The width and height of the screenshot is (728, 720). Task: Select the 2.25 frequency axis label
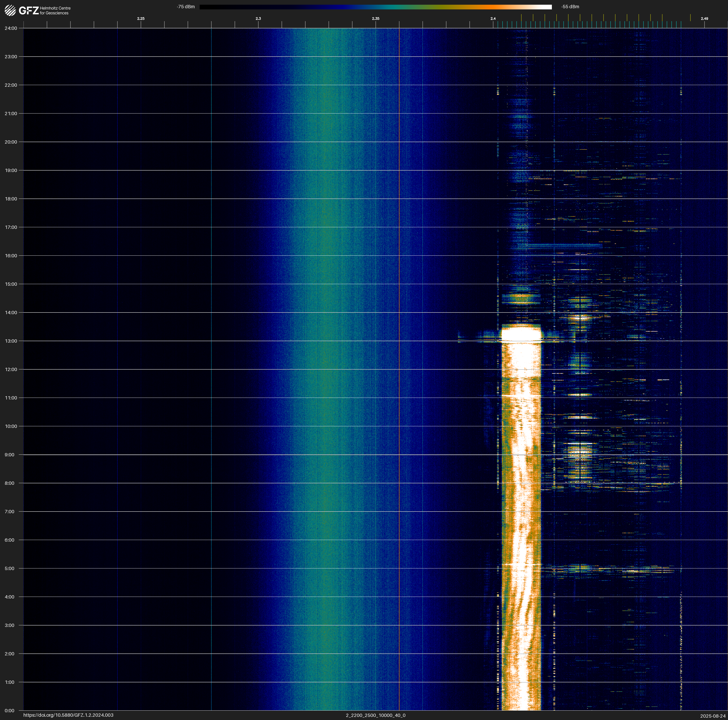[140, 19]
